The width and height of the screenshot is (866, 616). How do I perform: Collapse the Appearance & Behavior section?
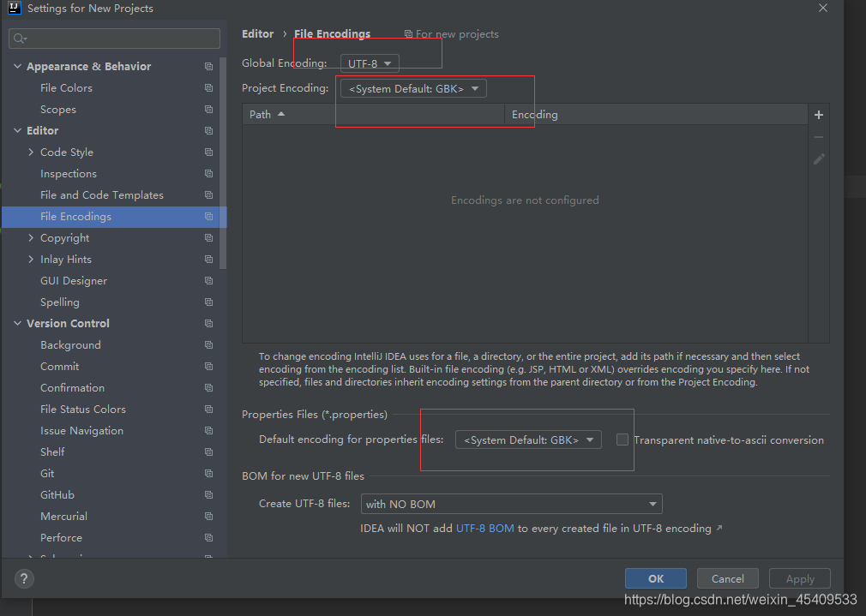pos(18,66)
